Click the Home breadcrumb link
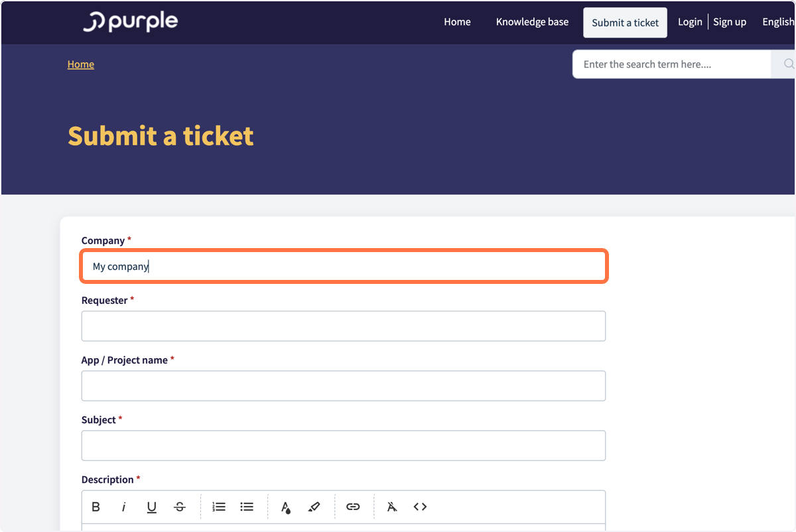Screen dimensions: 796x532 [81, 64]
